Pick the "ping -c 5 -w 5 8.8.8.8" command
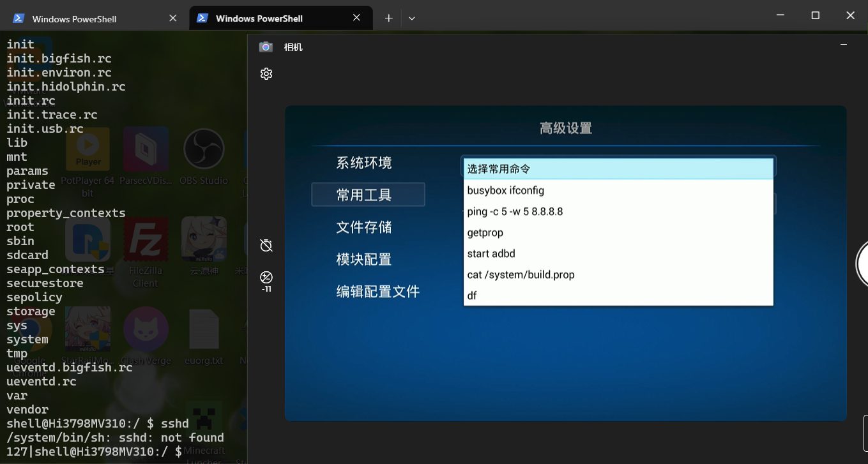Screen dimensions: 868x464 [x=515, y=211]
